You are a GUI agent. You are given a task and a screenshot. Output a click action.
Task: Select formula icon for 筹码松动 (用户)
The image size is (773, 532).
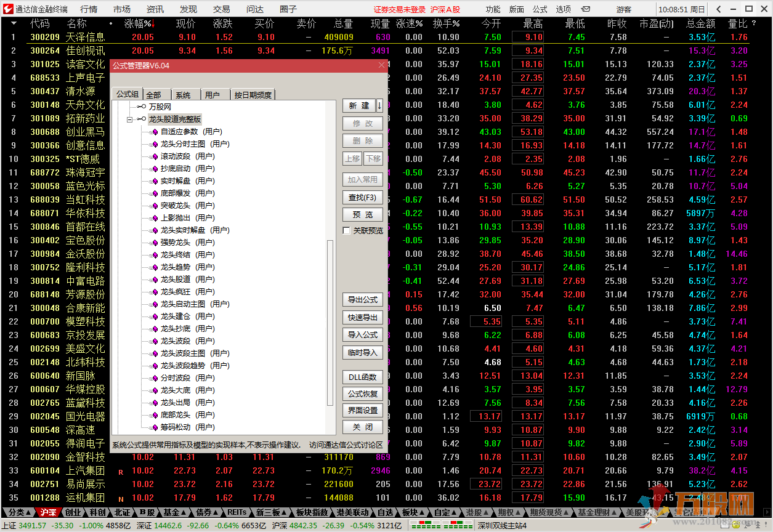(x=155, y=427)
